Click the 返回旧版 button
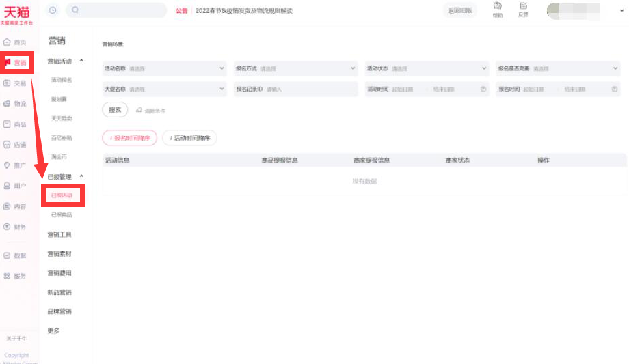 (x=460, y=10)
